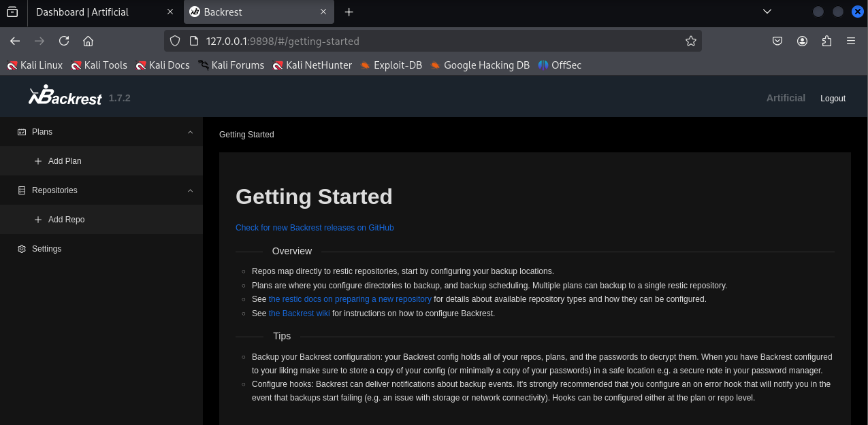The width and height of the screenshot is (868, 425).
Task: Open list all tabs dropdown arrow
Action: pos(767,12)
